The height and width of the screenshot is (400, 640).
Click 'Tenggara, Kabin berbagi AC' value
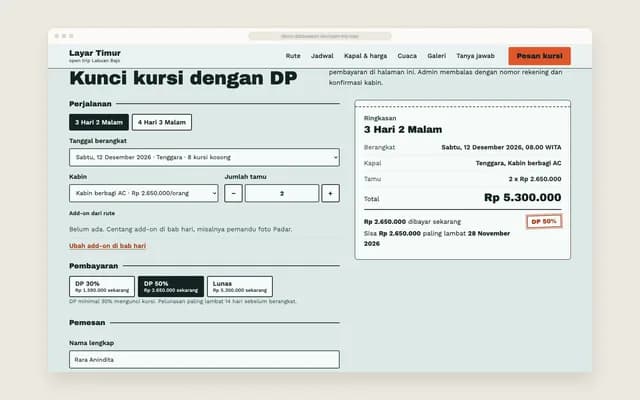coord(518,163)
